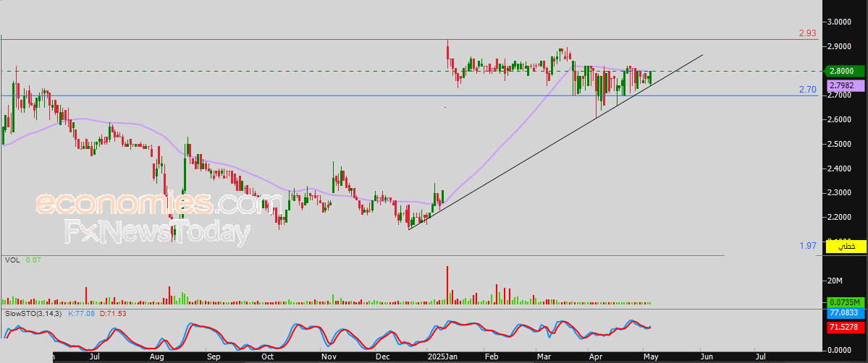Click the green 0.0735M volume tag

tap(845, 302)
